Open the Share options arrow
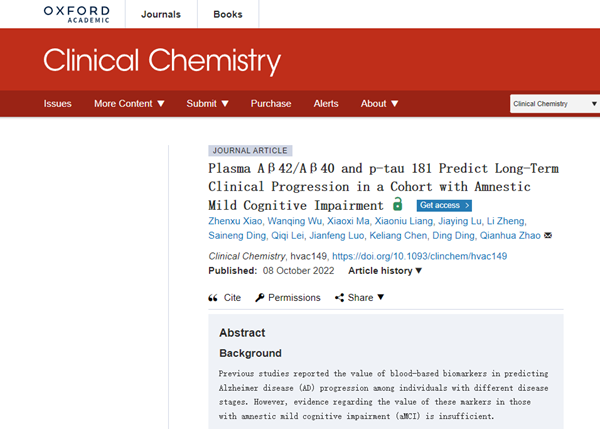 380,297
